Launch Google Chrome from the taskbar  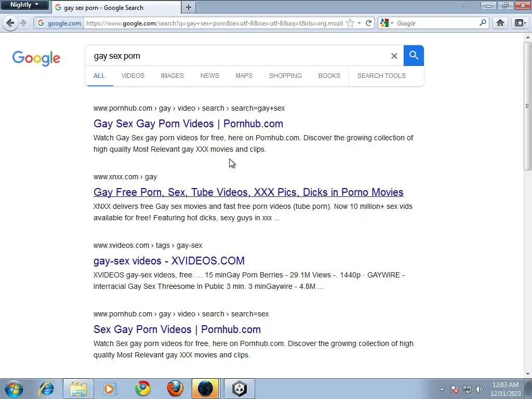coord(143,389)
